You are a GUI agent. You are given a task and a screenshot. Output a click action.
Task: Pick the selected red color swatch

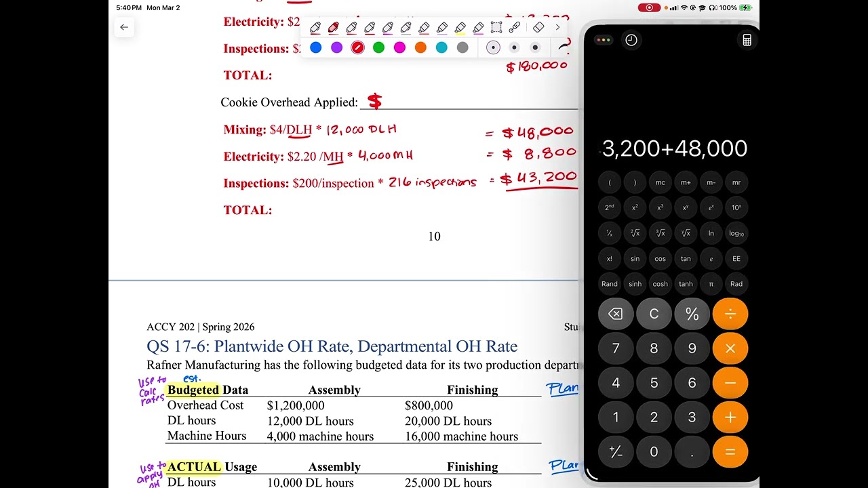tap(357, 47)
